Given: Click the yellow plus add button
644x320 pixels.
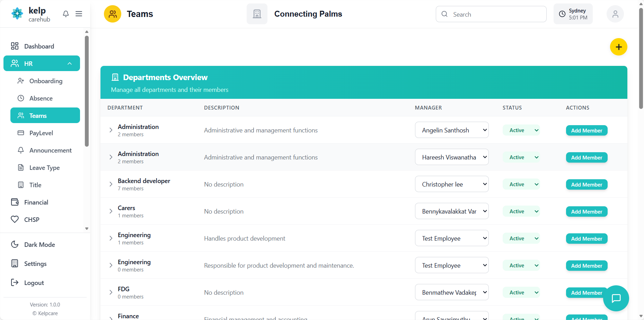Looking at the screenshot, I should pos(618,47).
